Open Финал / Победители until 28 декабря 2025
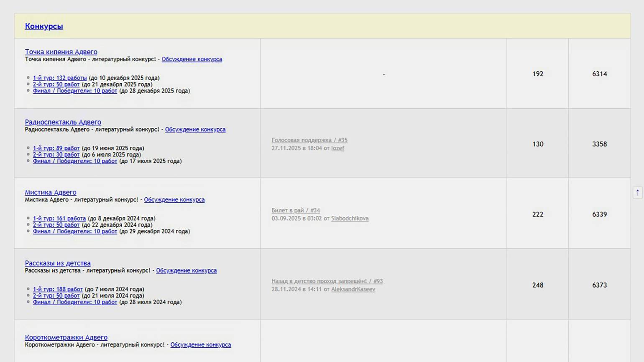The image size is (644, 362). 75,91
